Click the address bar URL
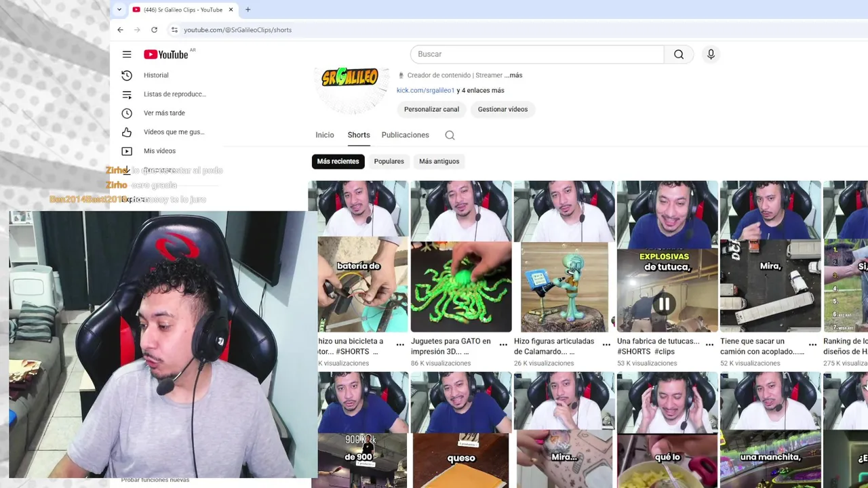 (x=237, y=30)
